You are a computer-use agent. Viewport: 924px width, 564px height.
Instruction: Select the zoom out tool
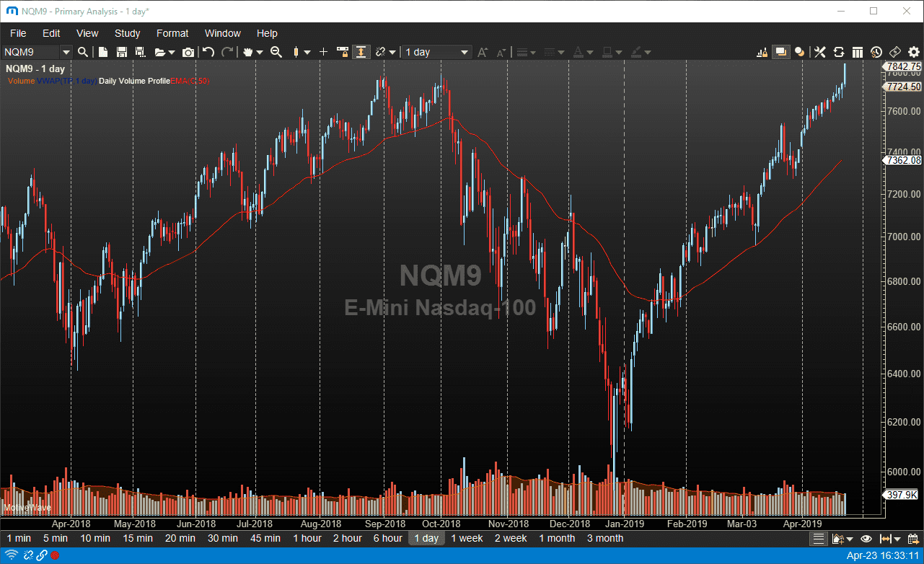pyautogui.click(x=276, y=52)
